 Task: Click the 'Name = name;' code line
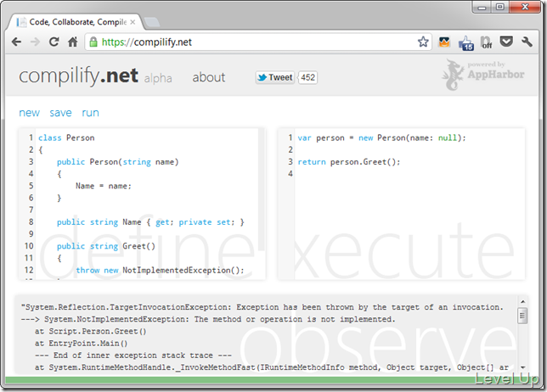pos(104,186)
